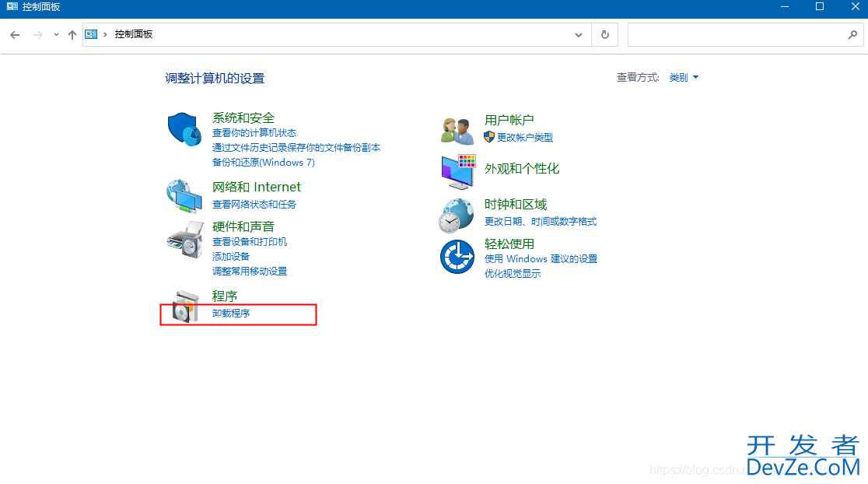Viewport: 868px width, 484px height.
Task: Open the System and Security shield icon
Action: coord(184,129)
